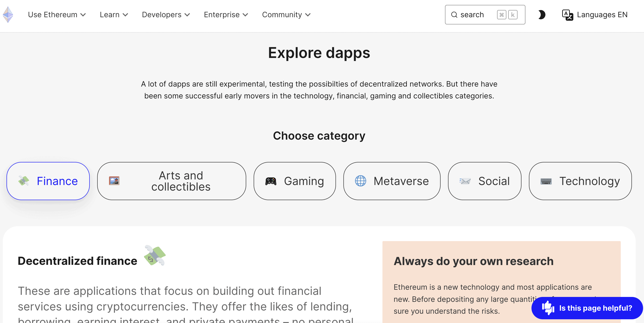Open the Community menu

pos(286,15)
